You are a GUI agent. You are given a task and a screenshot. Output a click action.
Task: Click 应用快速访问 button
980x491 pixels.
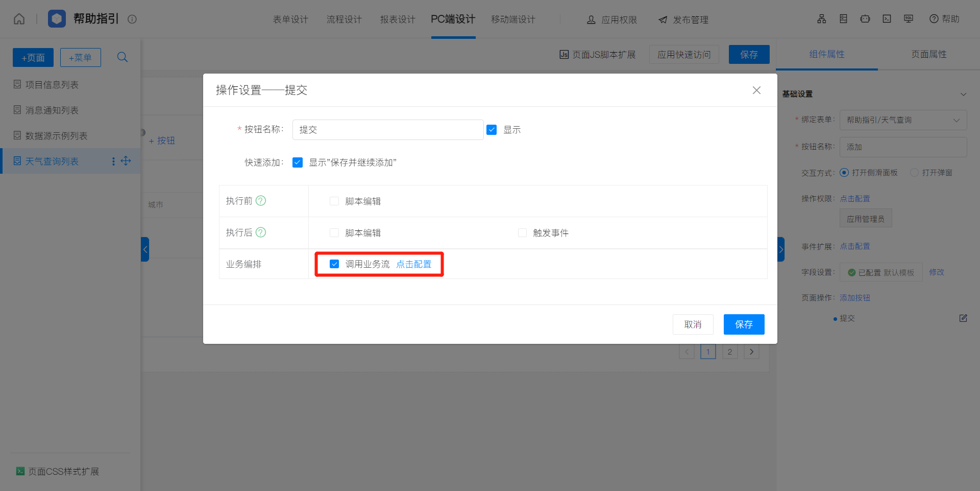click(x=684, y=55)
